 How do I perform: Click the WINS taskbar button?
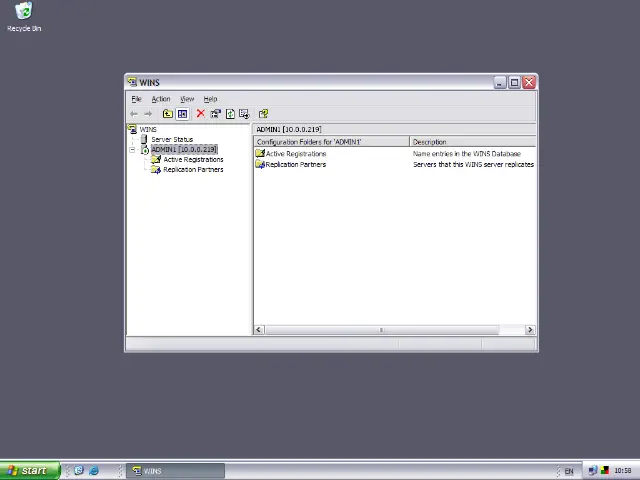tap(175, 471)
